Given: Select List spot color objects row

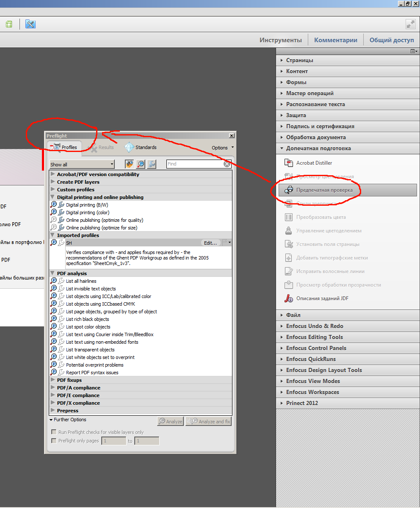Looking at the screenshot, I should pyautogui.click(x=141, y=327).
